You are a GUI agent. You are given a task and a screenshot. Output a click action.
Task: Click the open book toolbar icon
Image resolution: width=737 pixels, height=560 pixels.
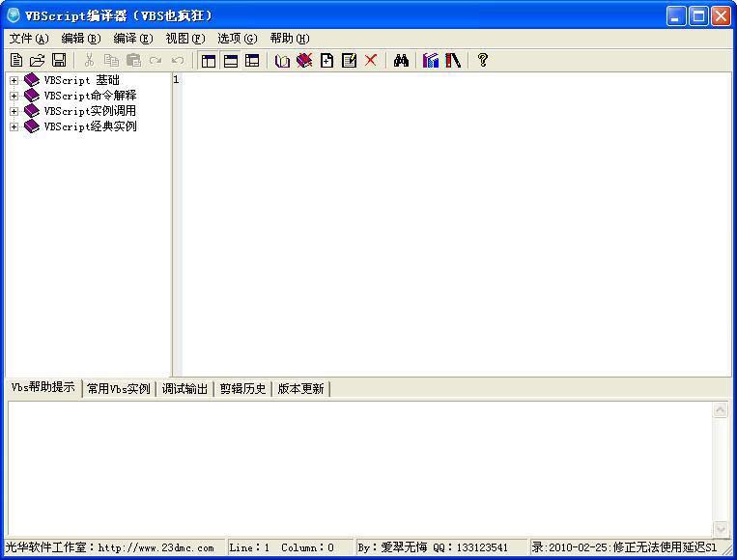282,60
